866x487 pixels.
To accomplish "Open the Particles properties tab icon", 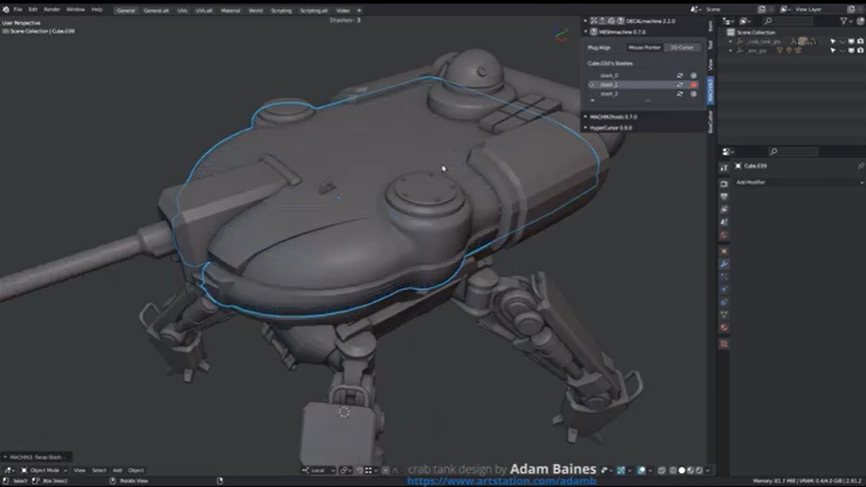I will click(x=724, y=277).
